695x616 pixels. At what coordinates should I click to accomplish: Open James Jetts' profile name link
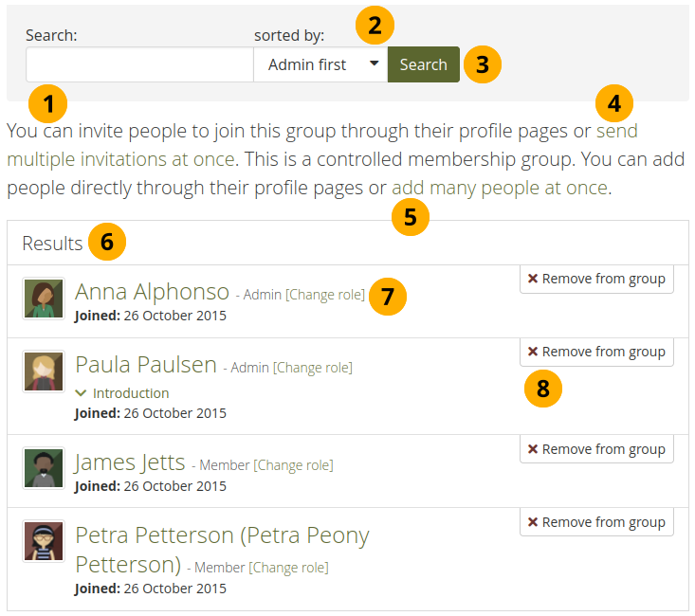pos(130,462)
